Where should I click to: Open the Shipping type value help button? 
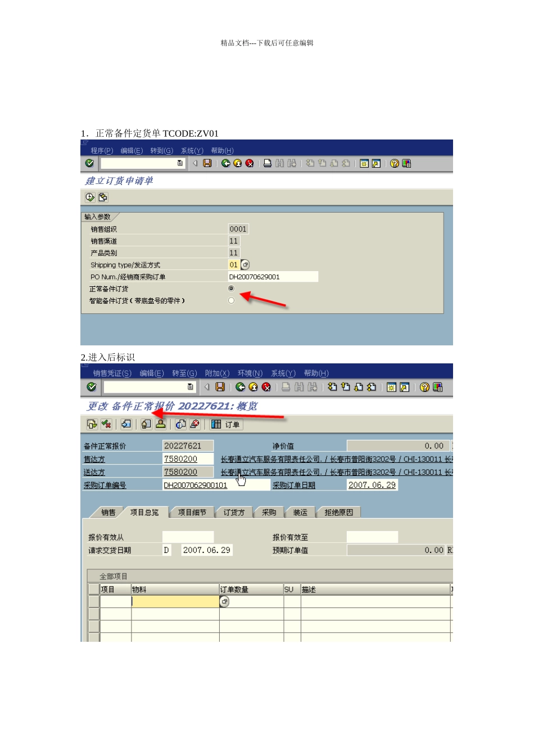tap(245, 264)
